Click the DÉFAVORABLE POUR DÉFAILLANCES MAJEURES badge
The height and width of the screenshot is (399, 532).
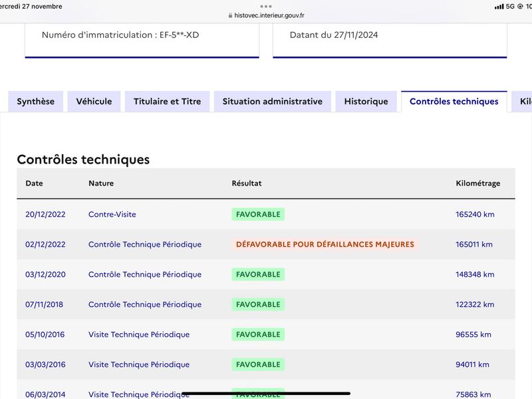point(325,244)
